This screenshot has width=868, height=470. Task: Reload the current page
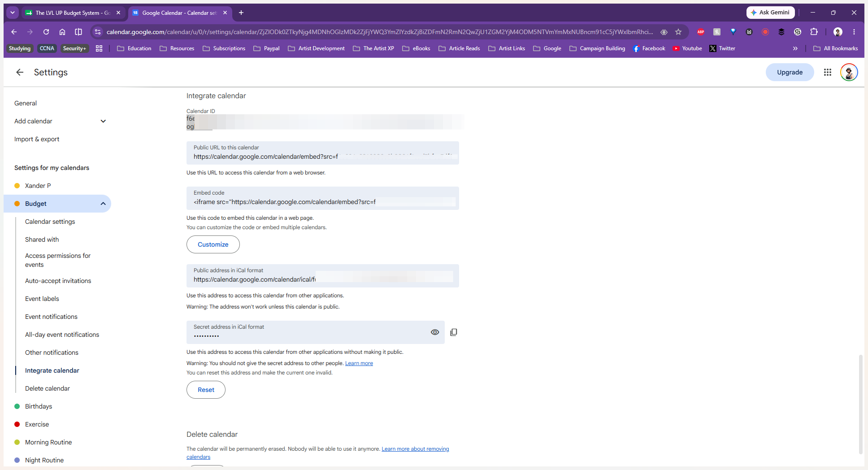click(46, 32)
